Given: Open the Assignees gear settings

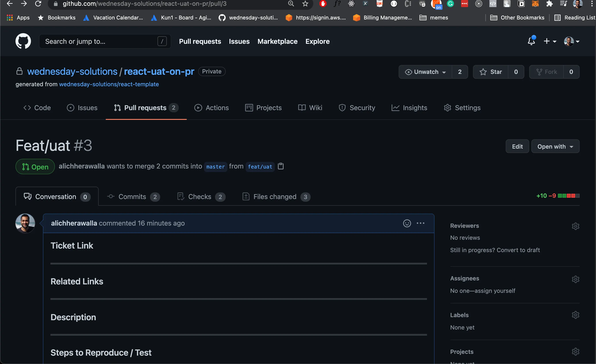Looking at the screenshot, I should click(x=575, y=279).
